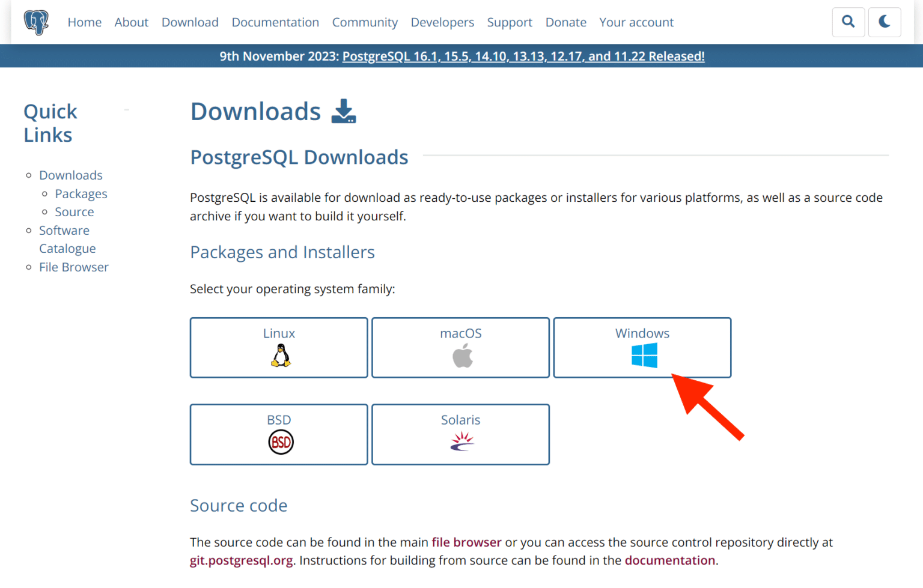This screenshot has width=923, height=588.
Task: Toggle dark mode with moon icon
Action: coord(884,22)
